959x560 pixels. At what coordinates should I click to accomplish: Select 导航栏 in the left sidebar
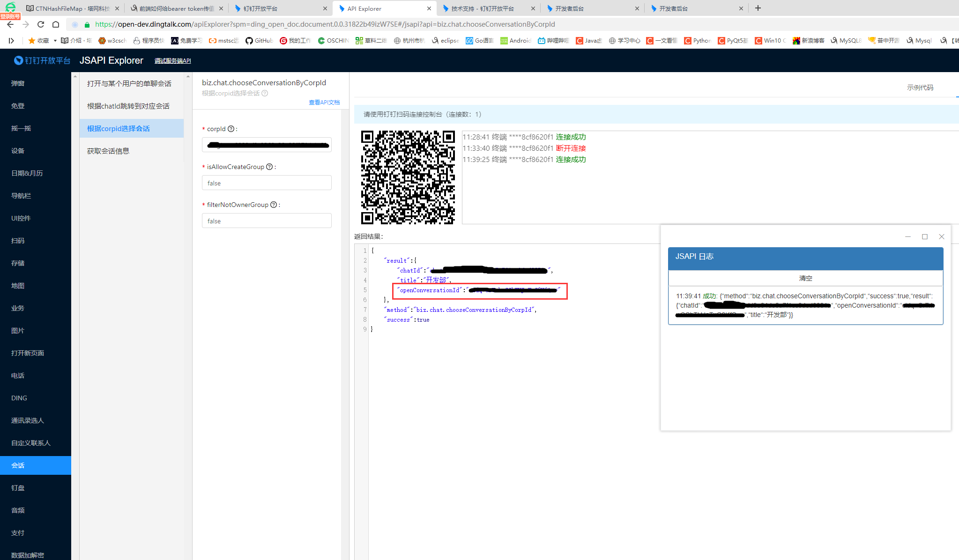click(x=36, y=196)
